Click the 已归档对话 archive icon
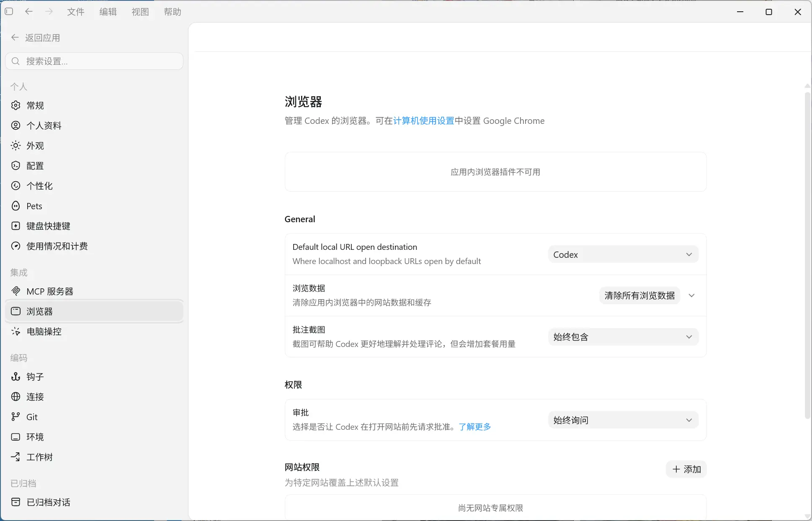 pos(15,502)
